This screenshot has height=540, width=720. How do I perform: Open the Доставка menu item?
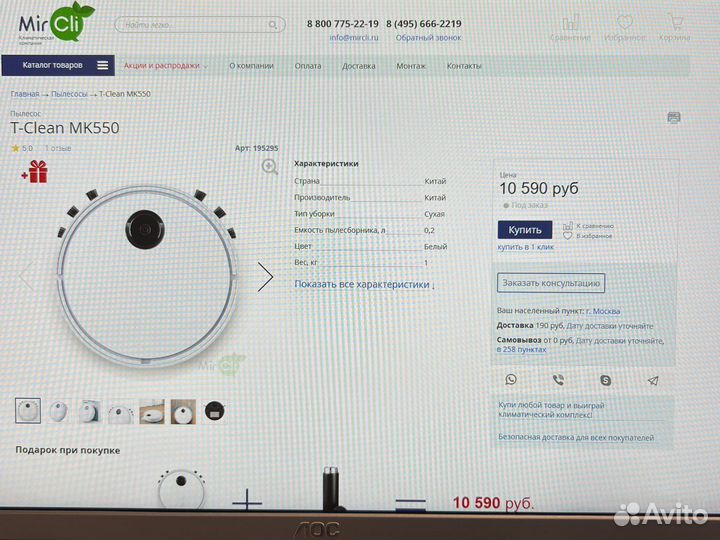point(358,66)
